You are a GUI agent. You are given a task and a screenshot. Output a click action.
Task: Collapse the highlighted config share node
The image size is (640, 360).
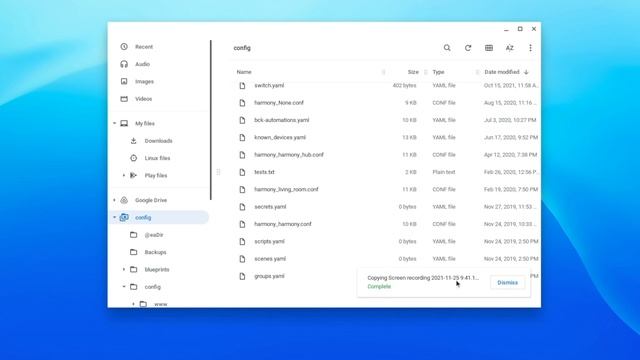[114, 218]
